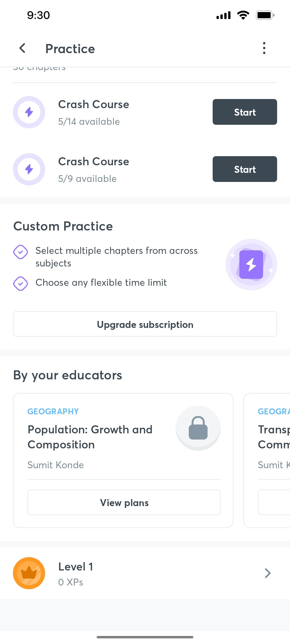Image resolution: width=290 pixels, height=644 pixels.
Task: Start the Crash Course with 5/9 chapters available
Action: [244, 169]
